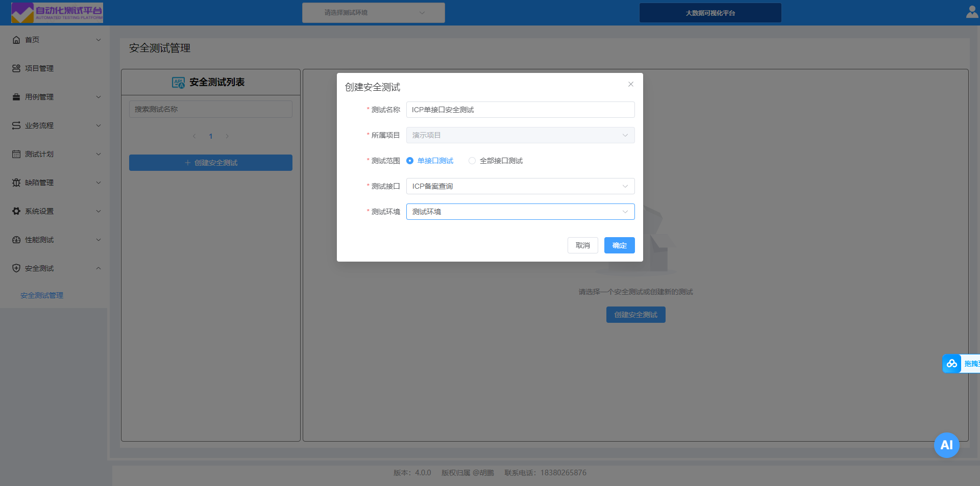Open the 请选择测试环境 header dropdown
The width and height of the screenshot is (980, 486).
(374, 13)
